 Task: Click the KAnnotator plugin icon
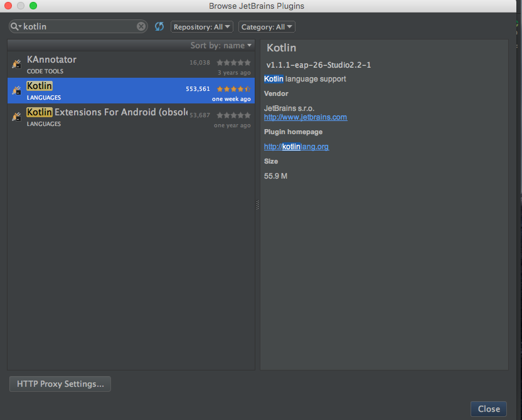[16, 64]
